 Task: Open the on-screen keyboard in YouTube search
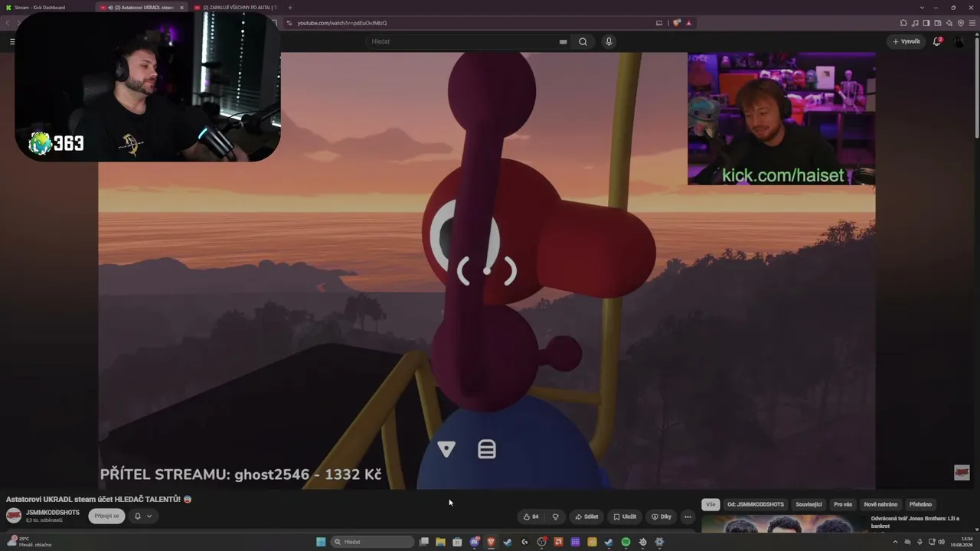click(x=563, y=41)
